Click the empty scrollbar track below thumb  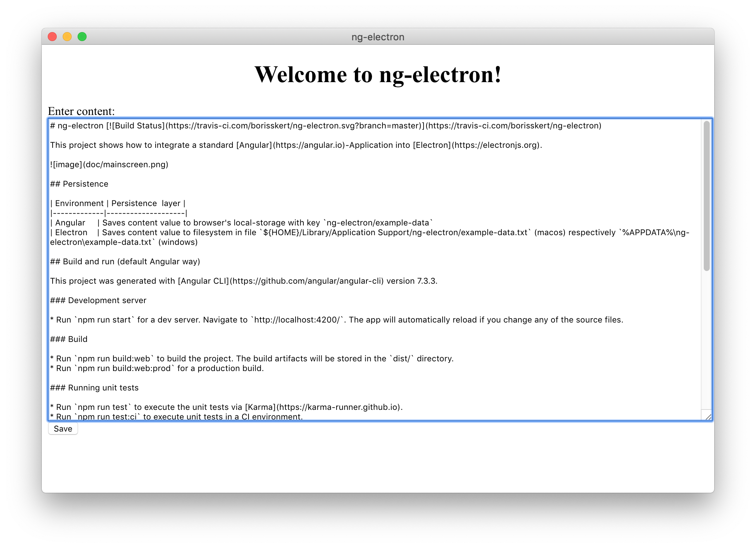point(706,340)
